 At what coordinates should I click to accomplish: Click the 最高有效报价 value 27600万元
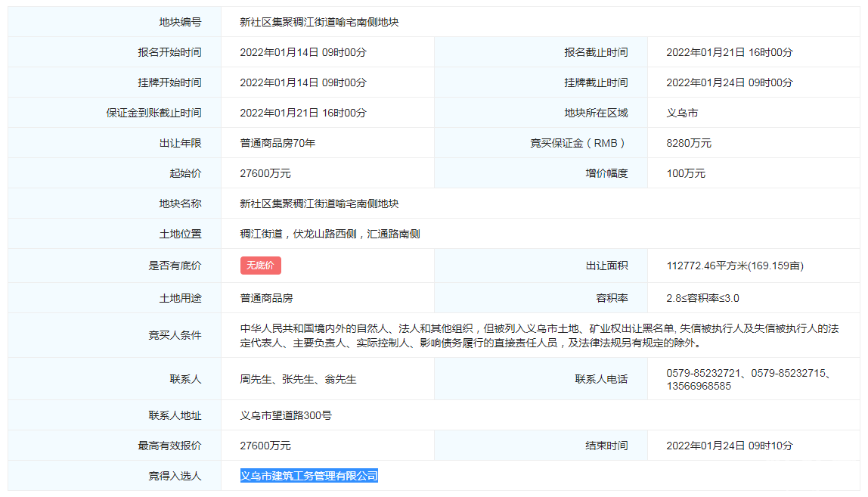(x=265, y=446)
